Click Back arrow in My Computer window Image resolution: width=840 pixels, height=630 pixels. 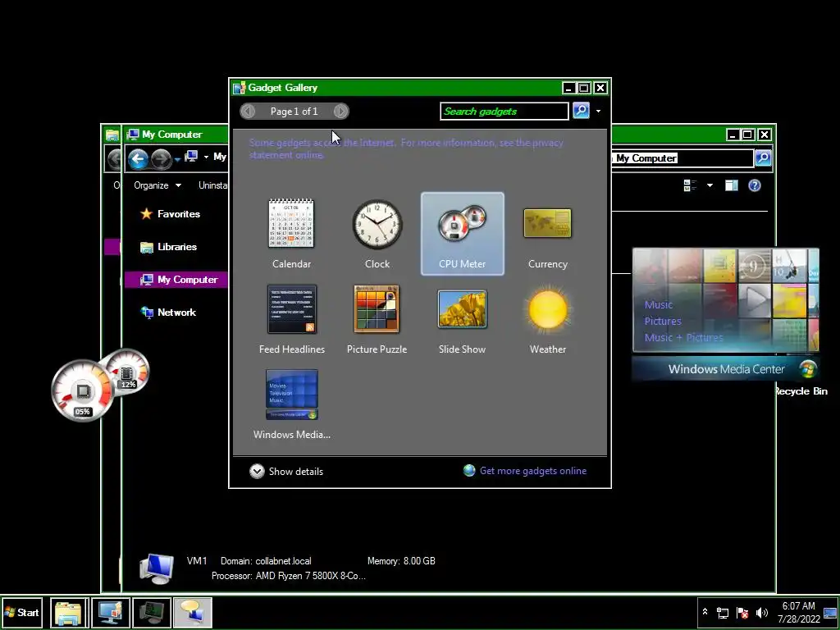138,158
